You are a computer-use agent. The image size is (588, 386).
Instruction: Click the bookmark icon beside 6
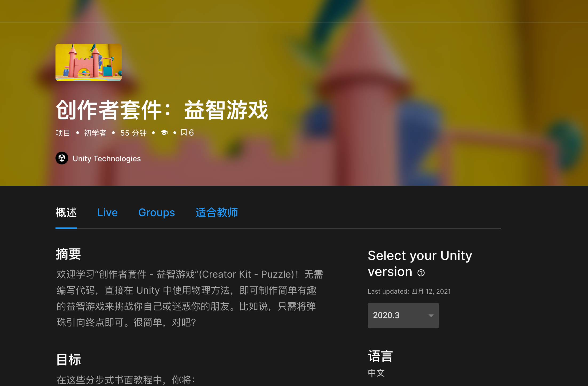(x=184, y=132)
